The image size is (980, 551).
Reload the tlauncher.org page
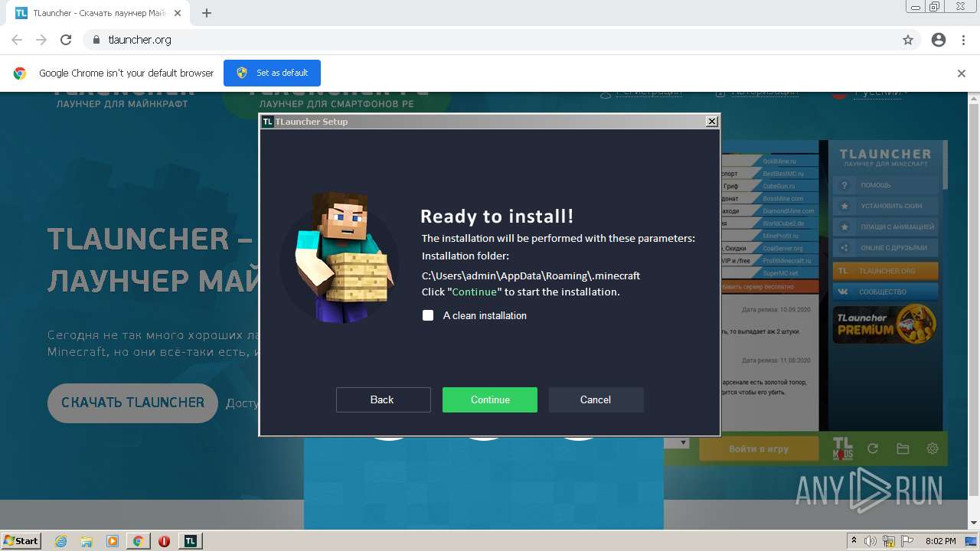[66, 40]
